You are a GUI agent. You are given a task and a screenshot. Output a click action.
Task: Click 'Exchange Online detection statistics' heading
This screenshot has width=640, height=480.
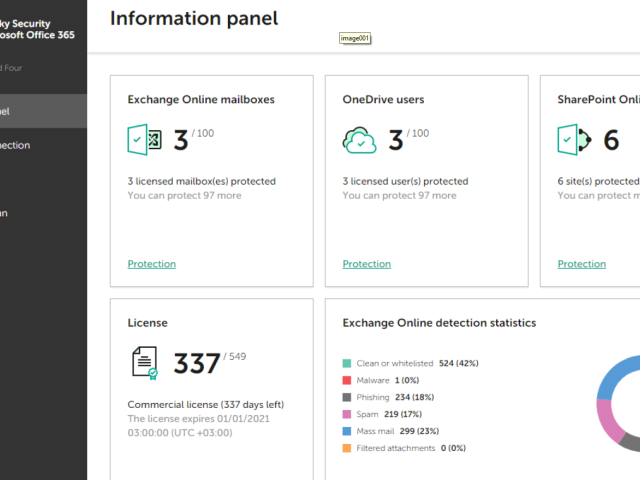(x=439, y=323)
